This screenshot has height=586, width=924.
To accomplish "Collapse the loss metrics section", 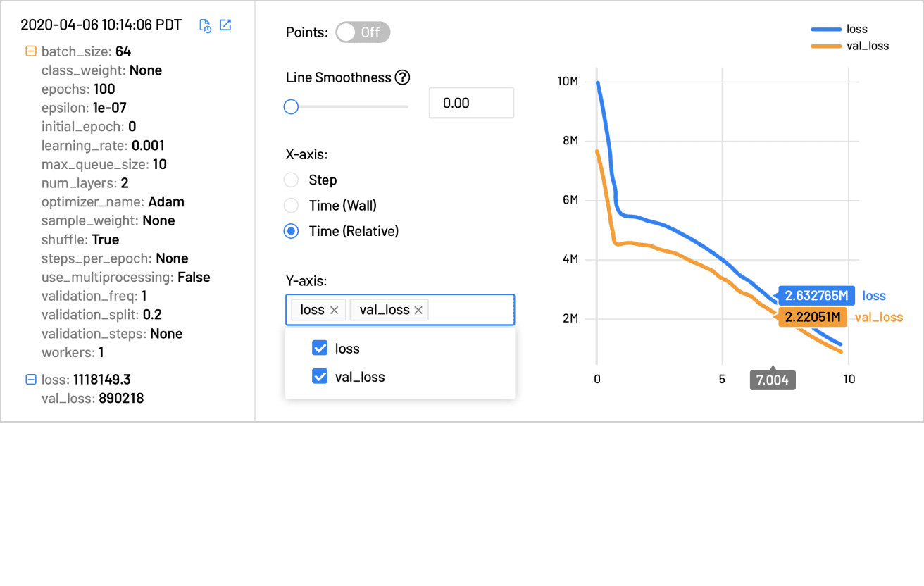I will coord(30,380).
